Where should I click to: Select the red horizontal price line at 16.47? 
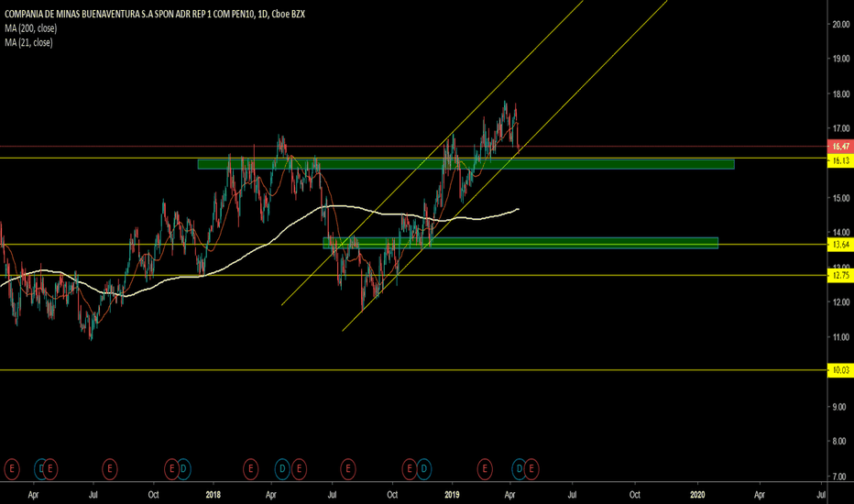coord(413,146)
